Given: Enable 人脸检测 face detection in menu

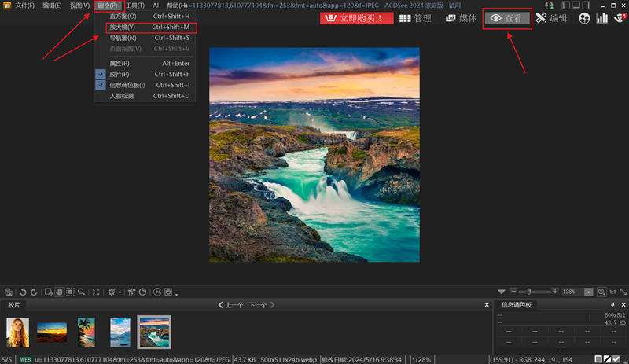Looking at the screenshot, I should (x=121, y=96).
